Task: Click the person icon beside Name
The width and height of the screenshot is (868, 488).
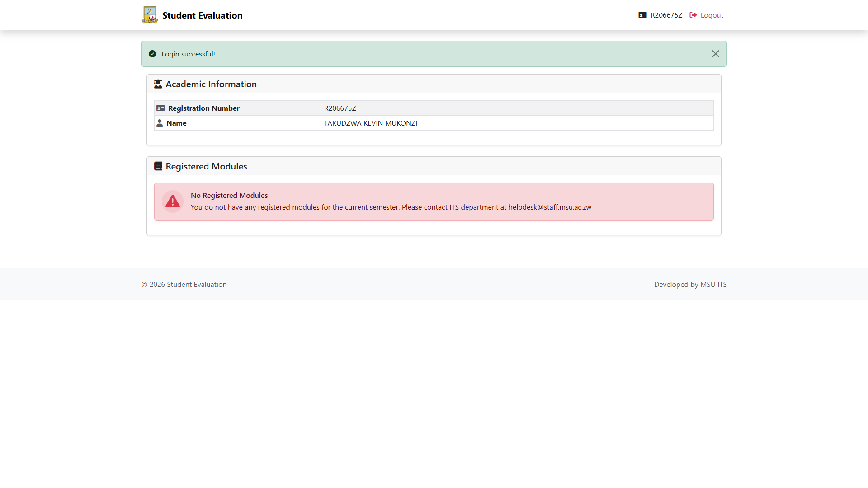Action: 160,123
